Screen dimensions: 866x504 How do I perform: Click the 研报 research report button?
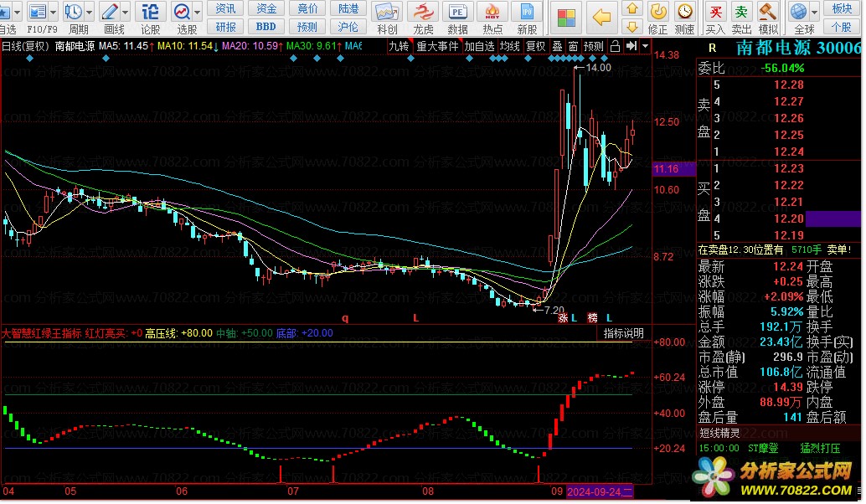(x=225, y=27)
